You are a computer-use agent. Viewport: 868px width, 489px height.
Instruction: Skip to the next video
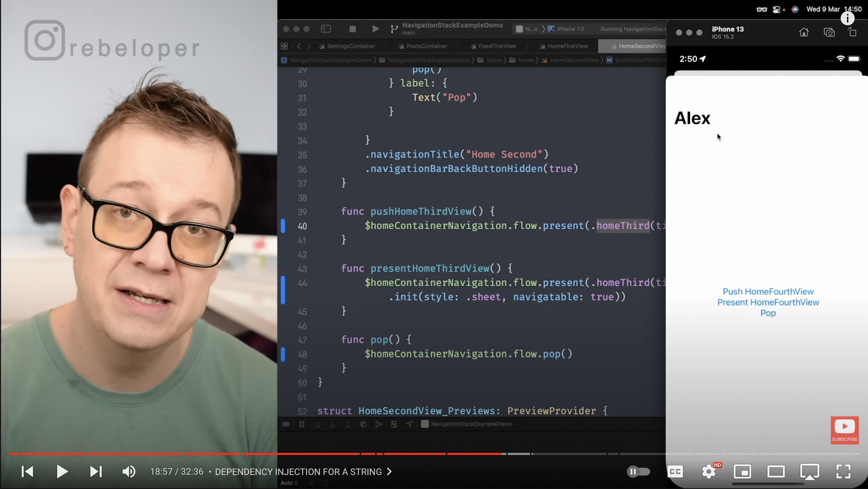(x=96, y=471)
